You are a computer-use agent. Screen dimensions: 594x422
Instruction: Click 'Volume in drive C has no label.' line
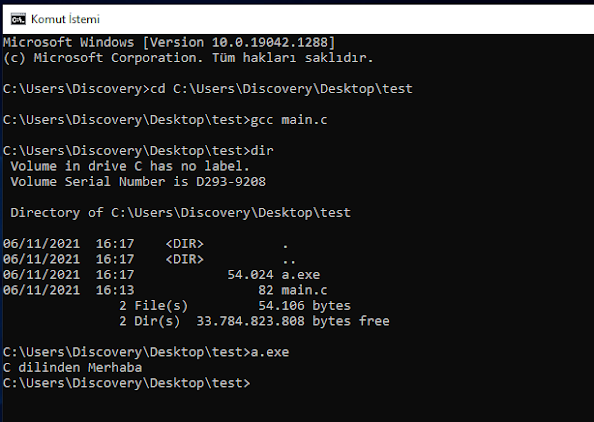pos(130,166)
